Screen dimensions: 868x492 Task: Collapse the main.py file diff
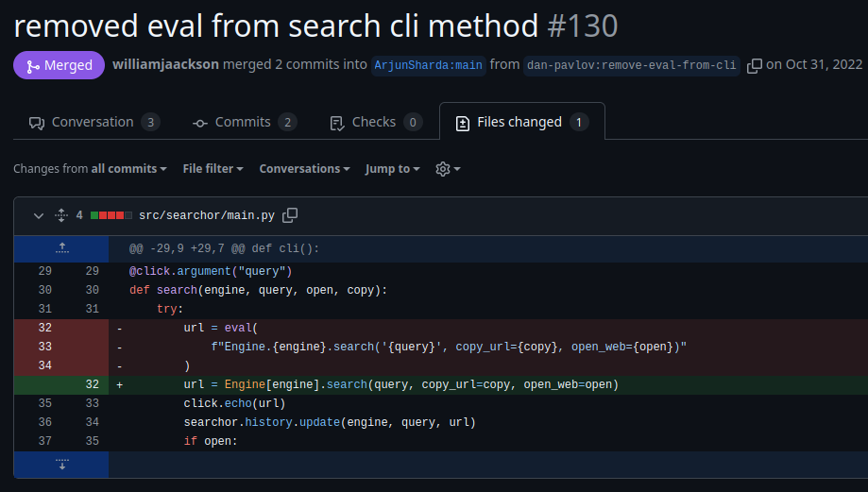click(39, 215)
